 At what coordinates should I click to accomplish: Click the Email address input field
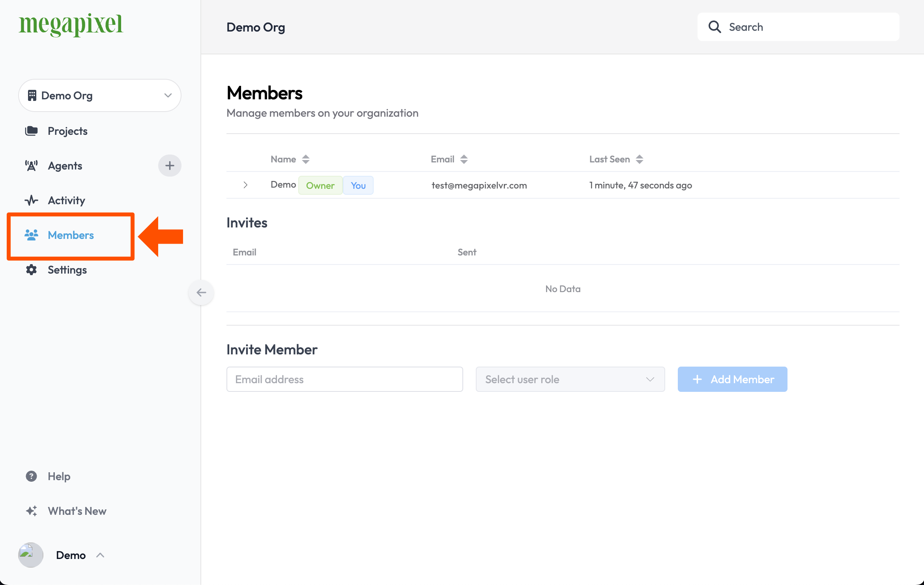tap(345, 379)
